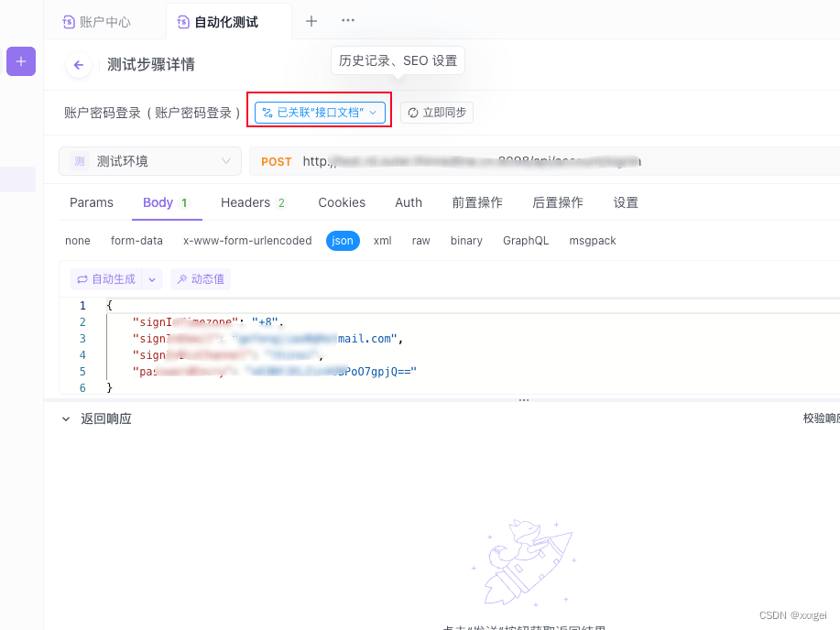Select the json body type

[343, 241]
